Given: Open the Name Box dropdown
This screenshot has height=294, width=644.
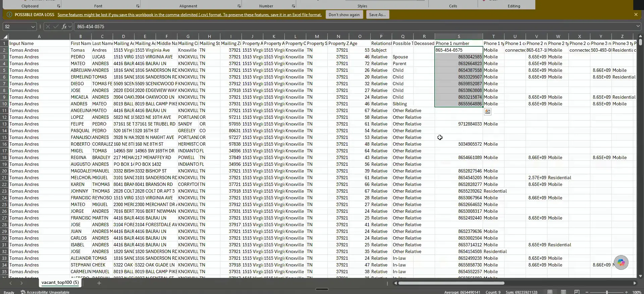Looking at the screenshot, I should click(33, 27).
